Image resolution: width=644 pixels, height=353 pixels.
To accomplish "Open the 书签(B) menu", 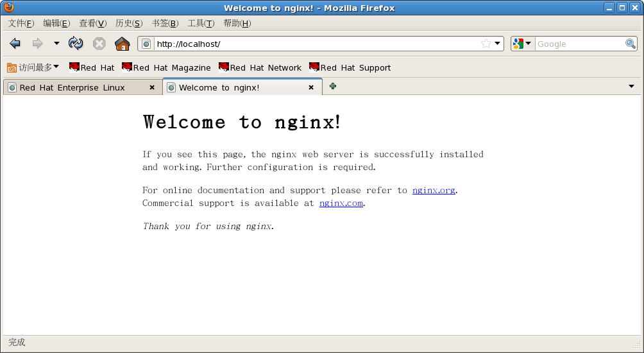I will (x=165, y=23).
